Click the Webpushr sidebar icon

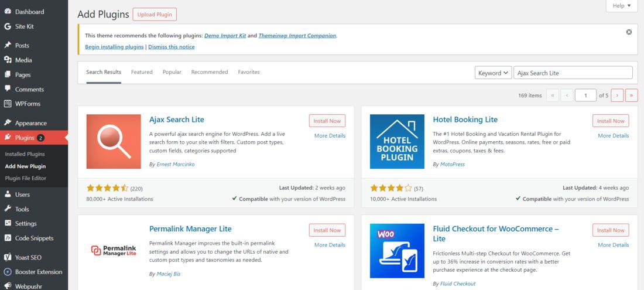[x=8, y=286]
